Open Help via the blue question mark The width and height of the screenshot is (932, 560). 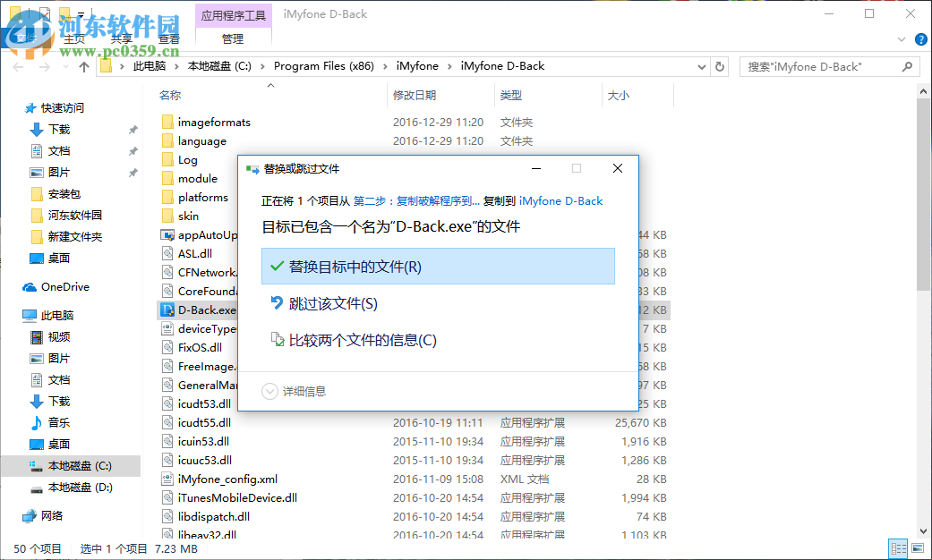click(x=921, y=39)
